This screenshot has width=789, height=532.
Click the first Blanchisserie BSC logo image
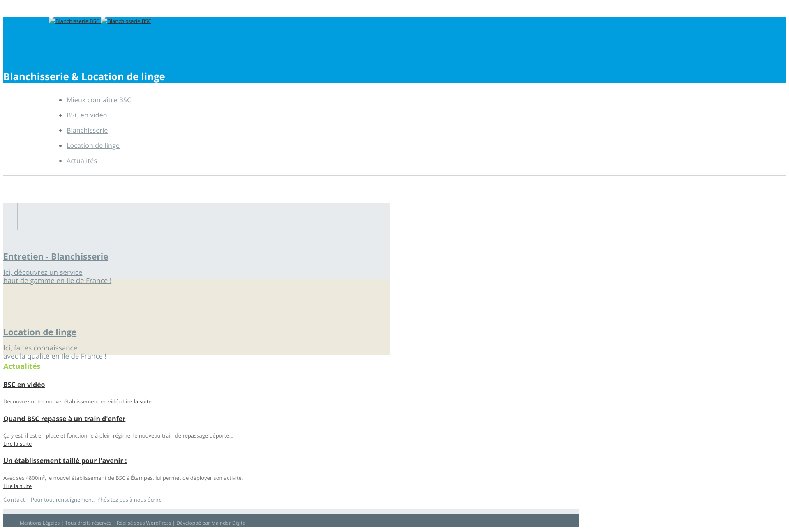tap(74, 21)
